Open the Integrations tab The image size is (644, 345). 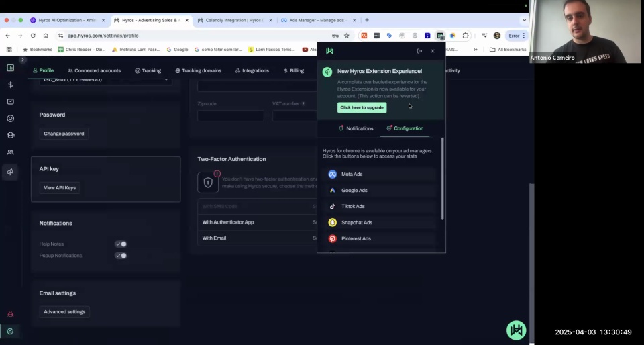(x=252, y=70)
